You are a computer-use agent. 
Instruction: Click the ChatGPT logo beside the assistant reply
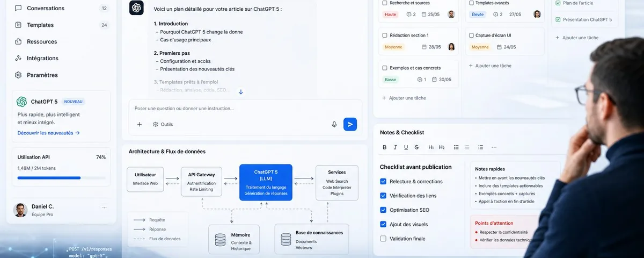pos(136,8)
